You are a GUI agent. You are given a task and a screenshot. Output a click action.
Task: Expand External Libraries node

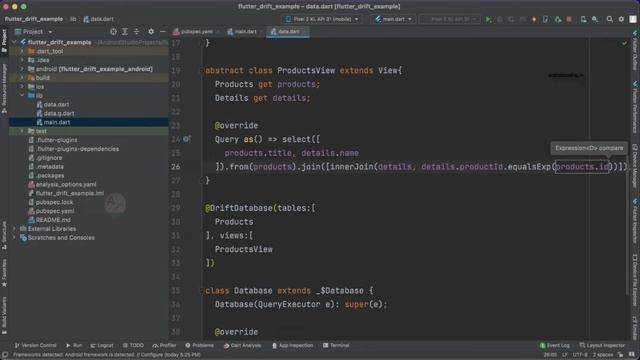tap(15, 229)
